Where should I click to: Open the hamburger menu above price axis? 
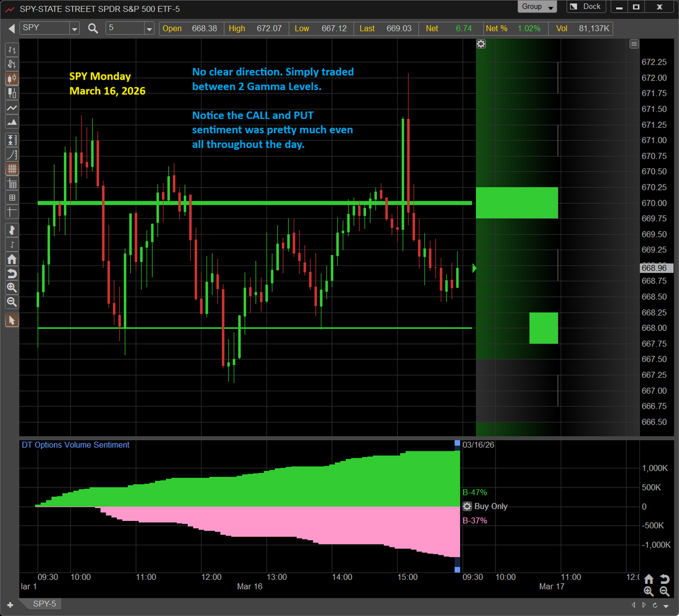[x=634, y=44]
